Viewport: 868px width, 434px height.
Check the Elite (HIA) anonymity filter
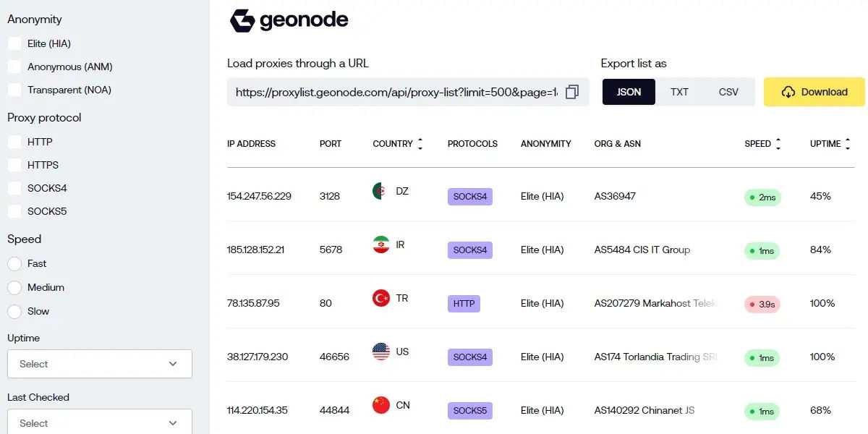point(14,43)
